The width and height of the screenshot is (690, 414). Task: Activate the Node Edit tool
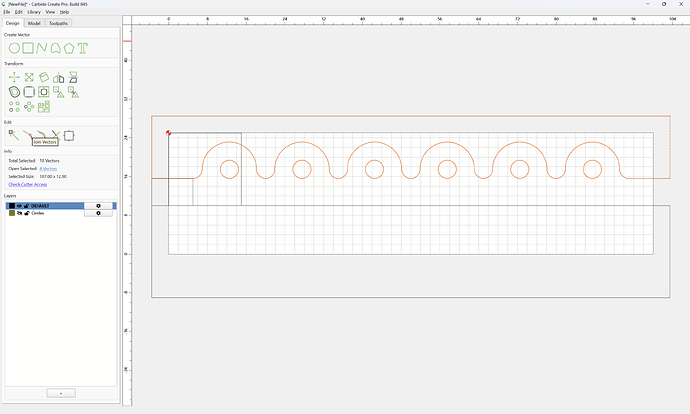tap(14, 135)
